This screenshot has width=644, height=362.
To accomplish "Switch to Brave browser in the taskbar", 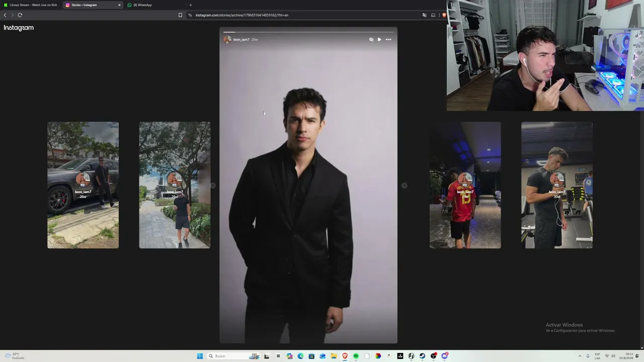I will (x=345, y=356).
